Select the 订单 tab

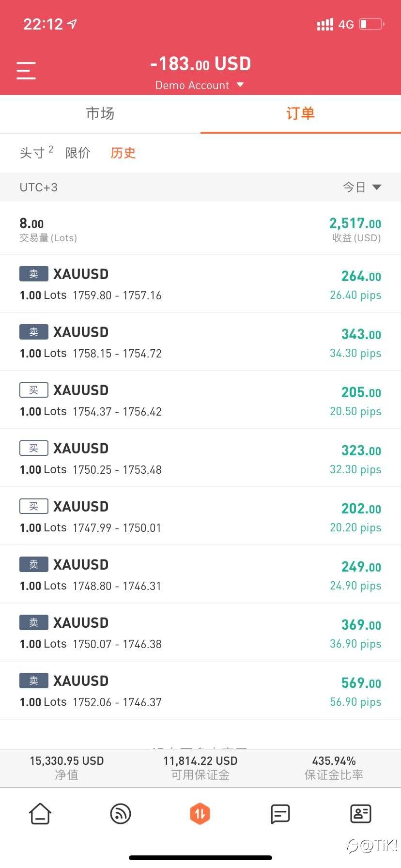300,114
